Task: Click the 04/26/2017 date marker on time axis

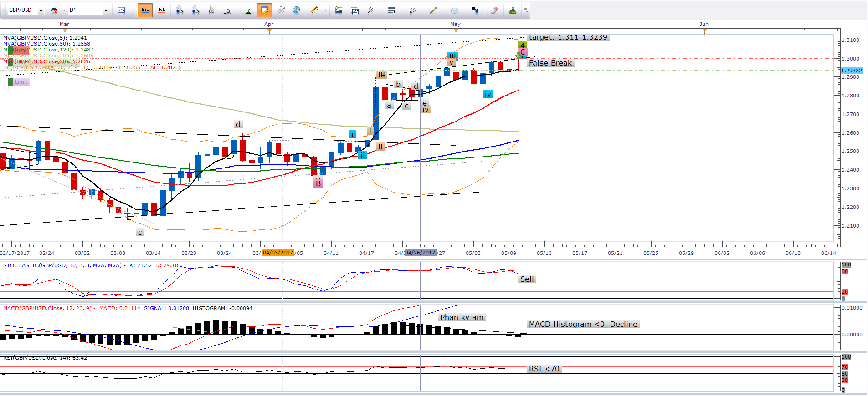Action: pyautogui.click(x=420, y=253)
